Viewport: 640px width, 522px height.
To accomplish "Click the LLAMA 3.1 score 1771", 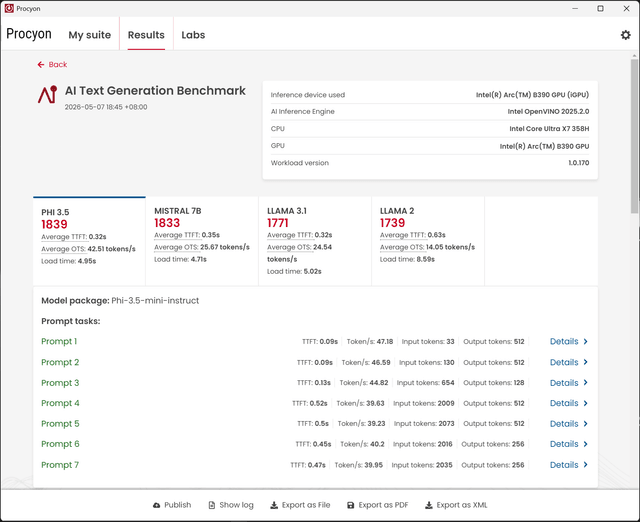I will [x=278, y=223].
